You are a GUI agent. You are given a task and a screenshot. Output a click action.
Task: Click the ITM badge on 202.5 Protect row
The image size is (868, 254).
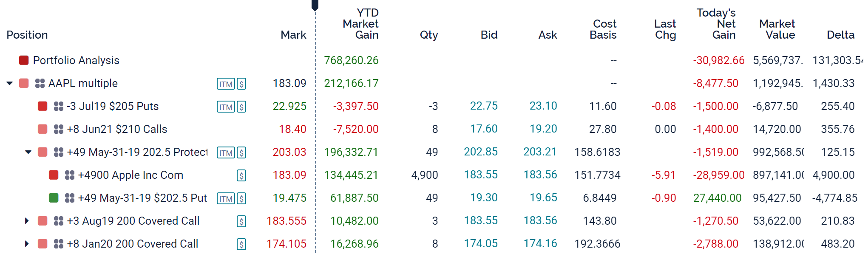[226, 153]
